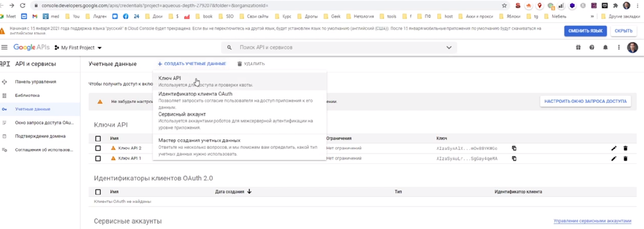Image resolution: width=644 pixels, height=229 pixels.
Task: Click the warning triangle next to Ключ API 2
Action: click(113, 148)
